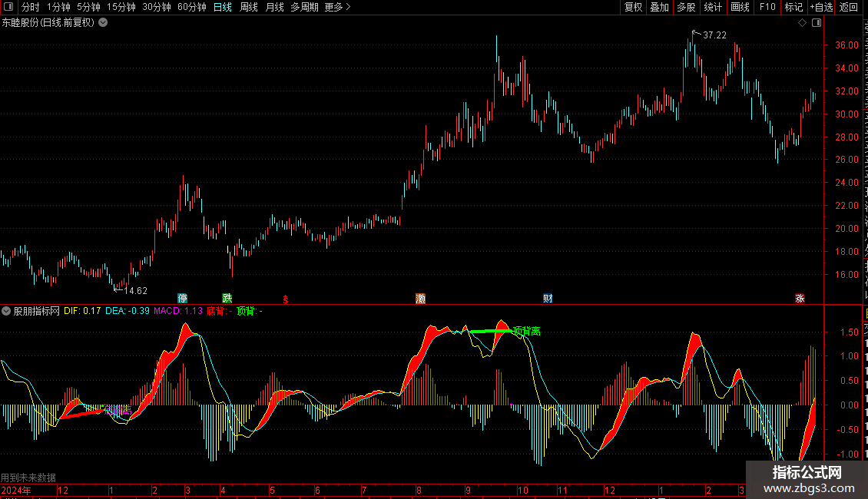Click the DEA: -0.39 value
The height and width of the screenshot is (499, 868).
click(128, 311)
